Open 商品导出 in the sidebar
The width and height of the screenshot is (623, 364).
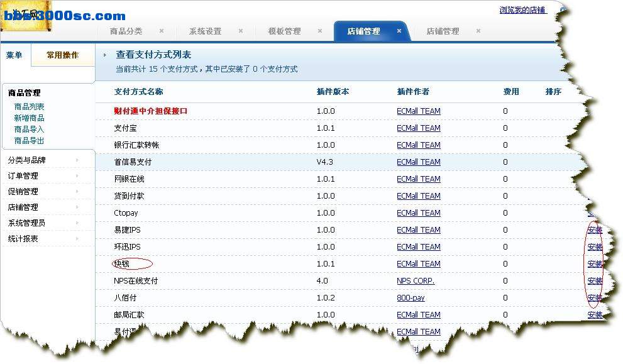pyautogui.click(x=29, y=140)
